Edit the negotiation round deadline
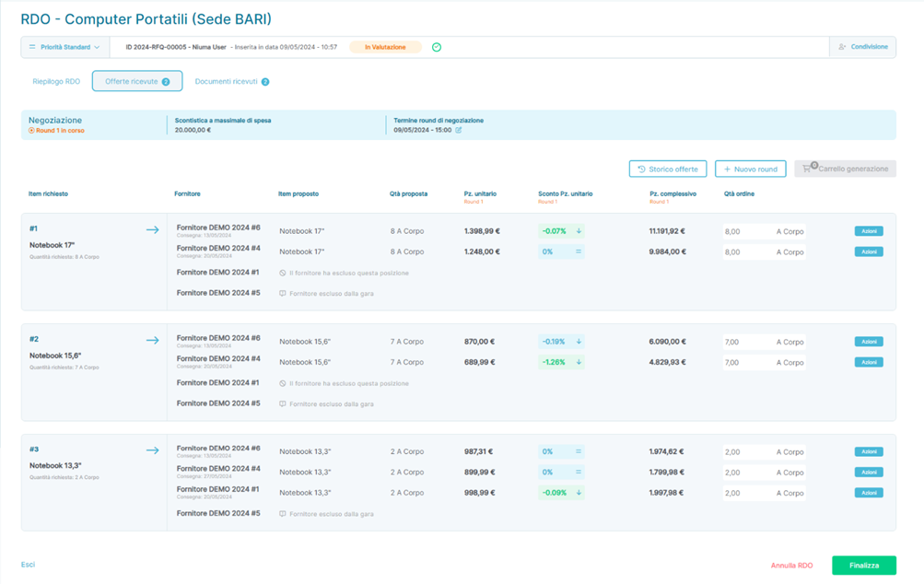924x584 pixels. [x=459, y=130]
